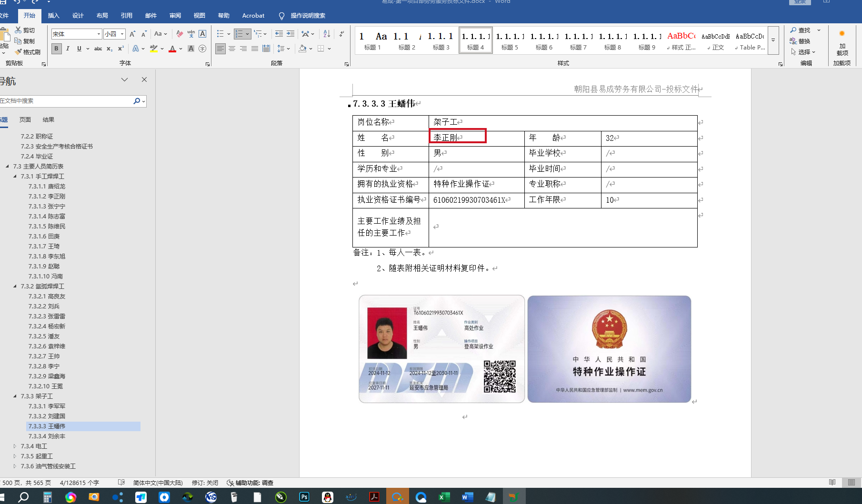
Task: Open 选择 (Select) in the editing group
Action: [x=803, y=52]
